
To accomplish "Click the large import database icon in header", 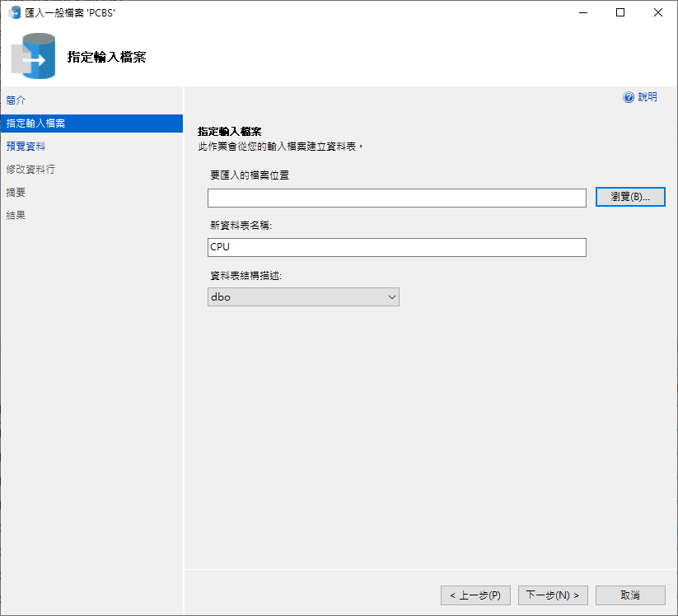I will click(33, 56).
